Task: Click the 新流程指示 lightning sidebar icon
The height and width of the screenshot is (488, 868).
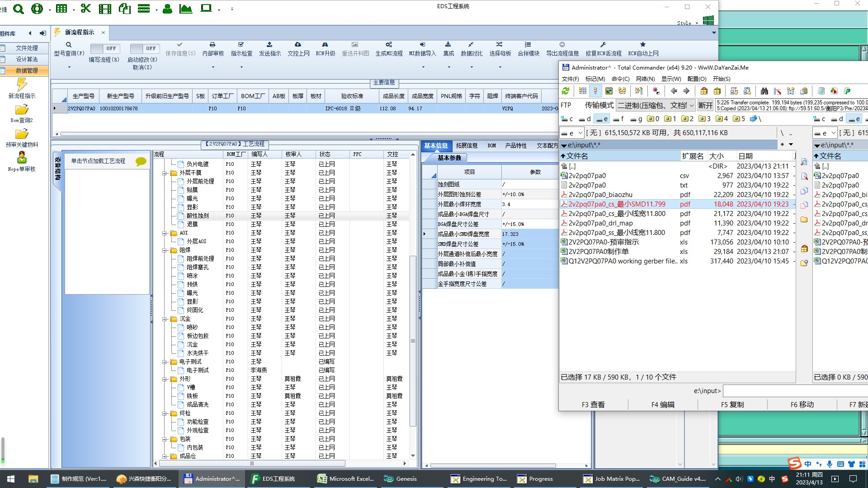Action: point(22,85)
